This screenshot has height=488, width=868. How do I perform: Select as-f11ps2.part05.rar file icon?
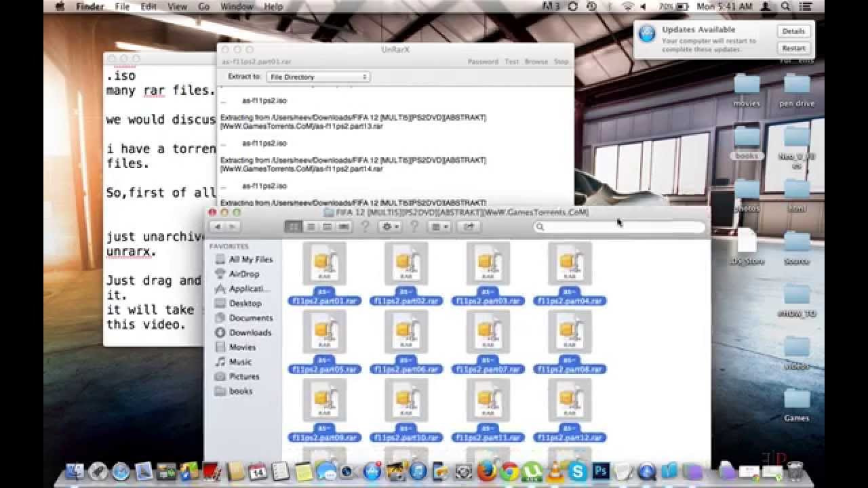[324, 332]
